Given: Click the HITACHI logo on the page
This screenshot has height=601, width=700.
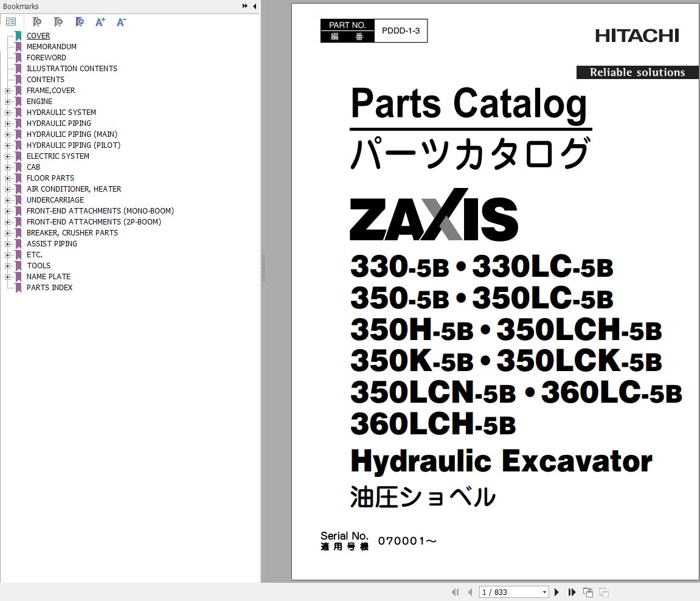Looking at the screenshot, I should (x=637, y=36).
